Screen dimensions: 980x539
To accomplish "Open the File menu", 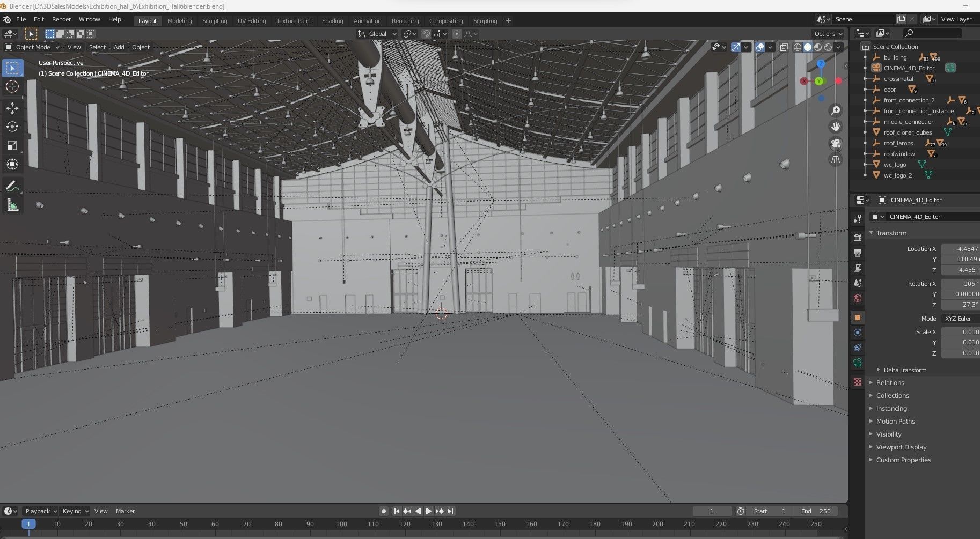I will tap(21, 19).
